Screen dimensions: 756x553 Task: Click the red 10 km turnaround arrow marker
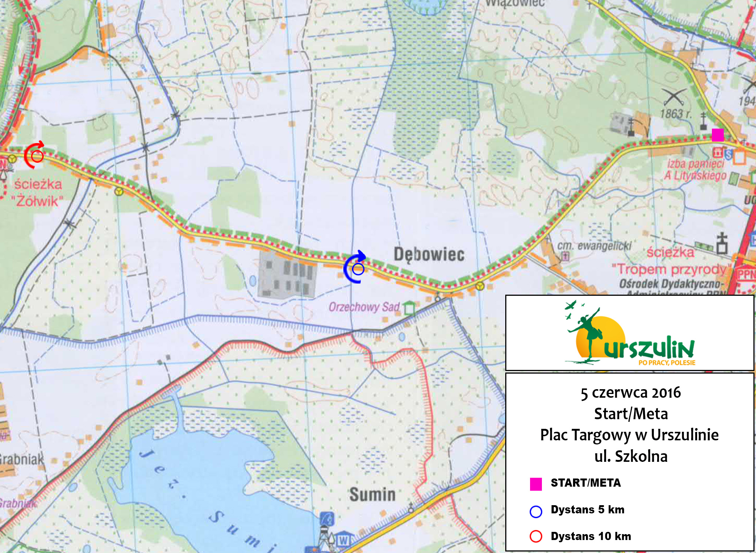coord(35,155)
